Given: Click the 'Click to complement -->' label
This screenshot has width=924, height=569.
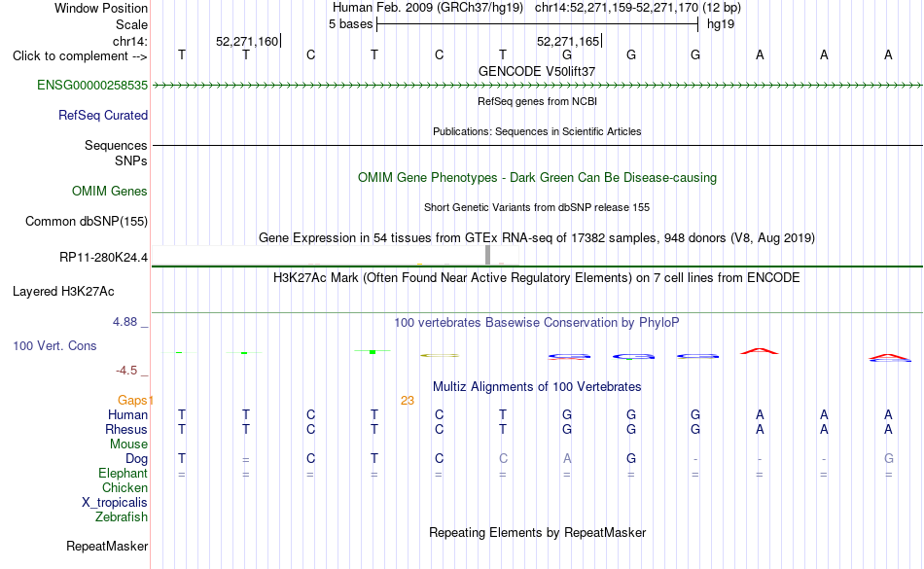Looking at the screenshot, I should coord(80,56).
